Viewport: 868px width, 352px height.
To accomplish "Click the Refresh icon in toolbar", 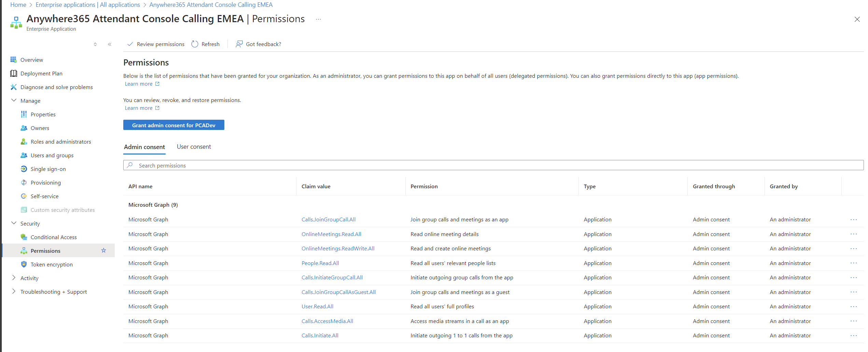I will (x=195, y=44).
